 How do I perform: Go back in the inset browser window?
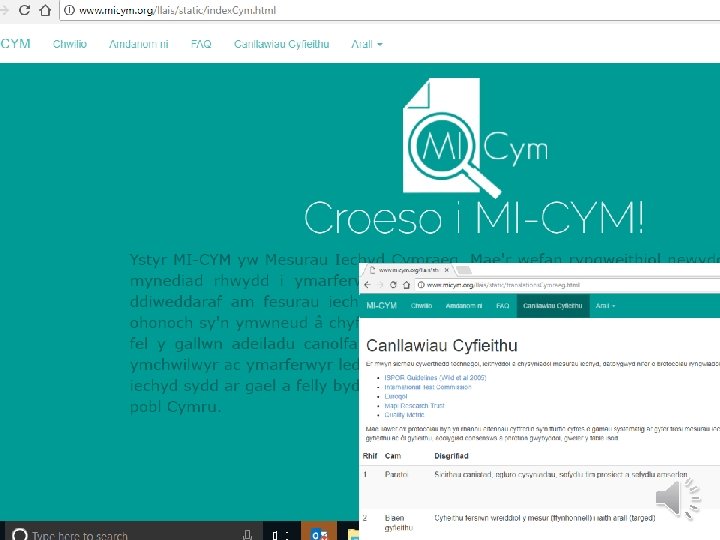367,285
